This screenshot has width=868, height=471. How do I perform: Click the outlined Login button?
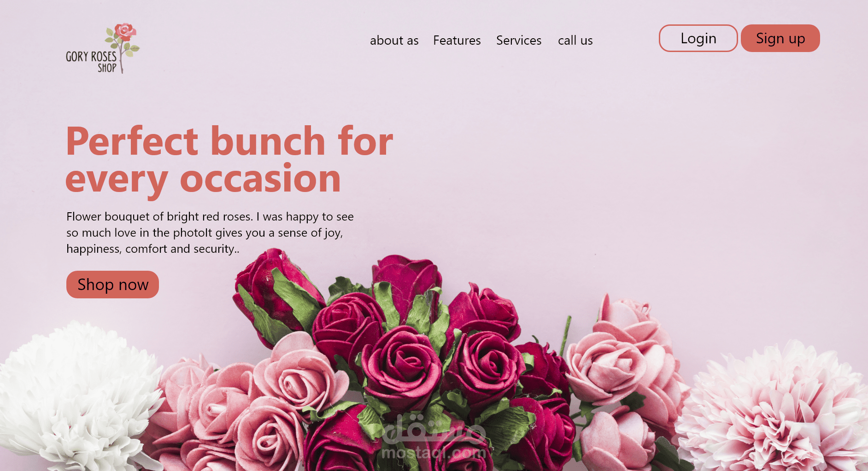click(x=698, y=38)
